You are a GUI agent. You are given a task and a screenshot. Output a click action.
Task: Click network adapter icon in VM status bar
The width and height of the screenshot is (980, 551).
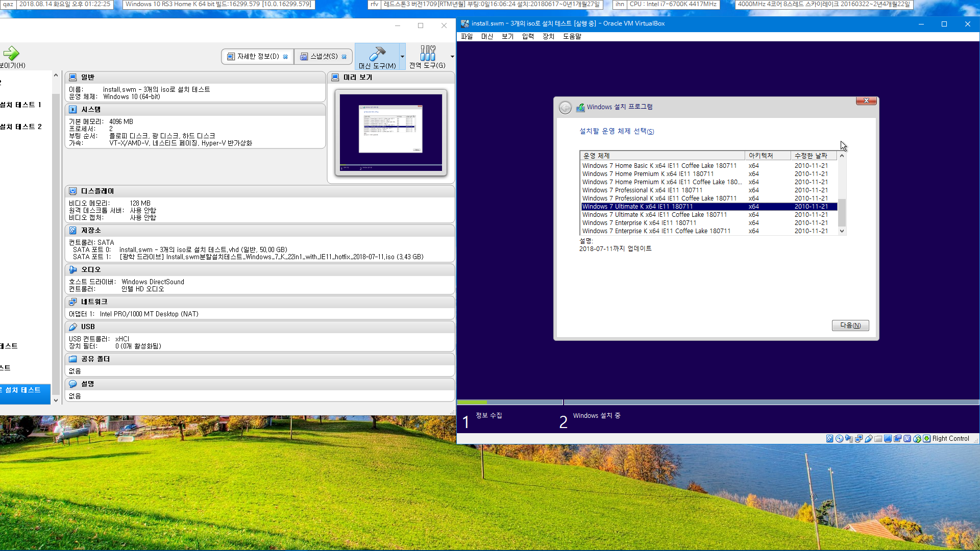point(859,439)
